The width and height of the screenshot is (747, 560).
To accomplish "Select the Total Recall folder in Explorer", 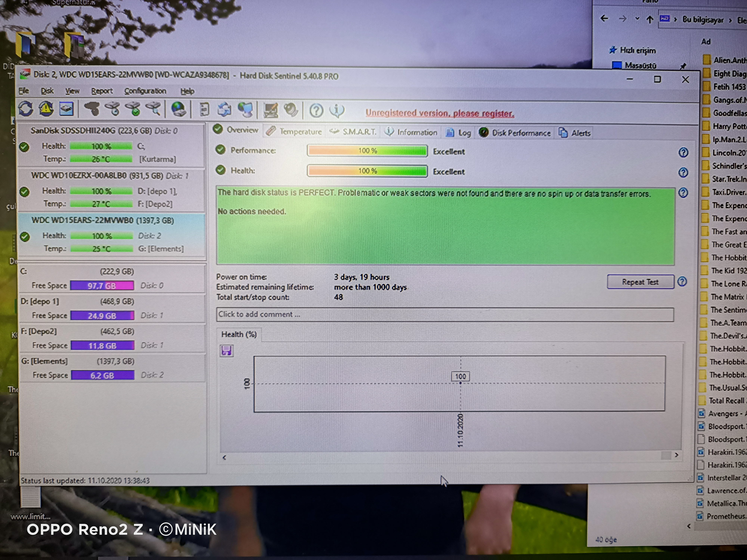I will [x=722, y=400].
